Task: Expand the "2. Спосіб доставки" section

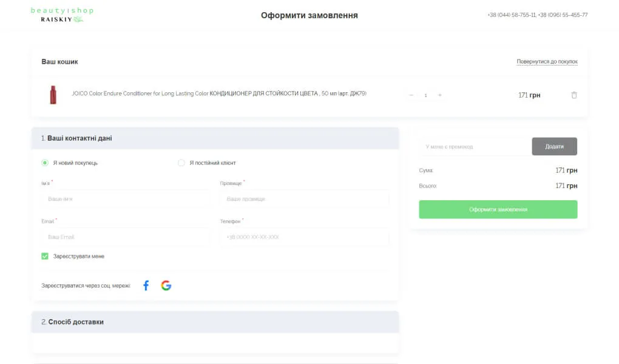Action: (x=215, y=322)
